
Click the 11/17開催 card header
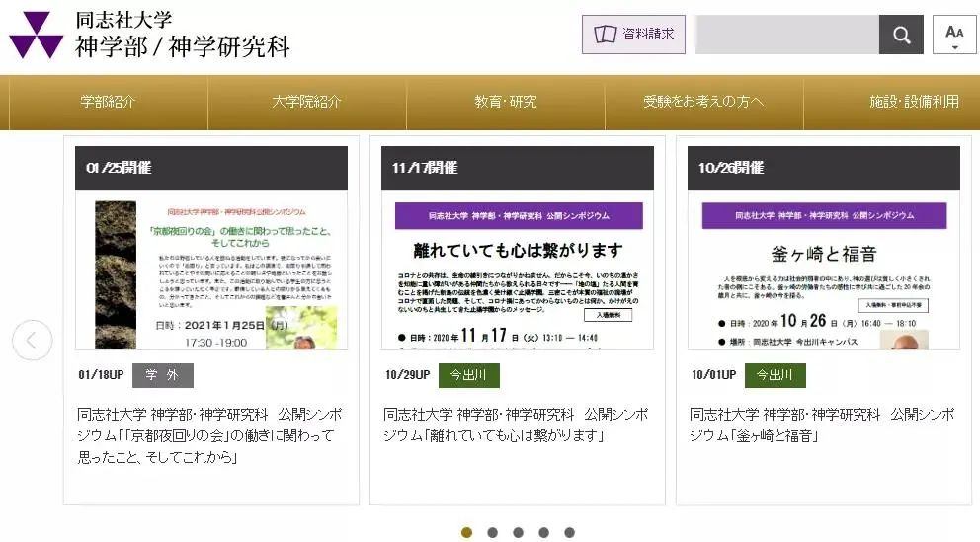click(x=518, y=168)
